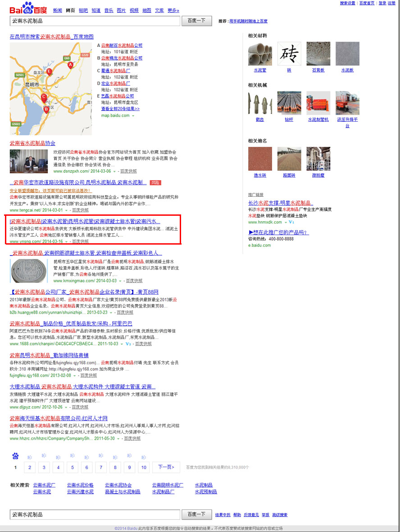Open the 地图 map tab
Image resolution: width=400 pixels, height=532 pixels.
coord(147,10)
